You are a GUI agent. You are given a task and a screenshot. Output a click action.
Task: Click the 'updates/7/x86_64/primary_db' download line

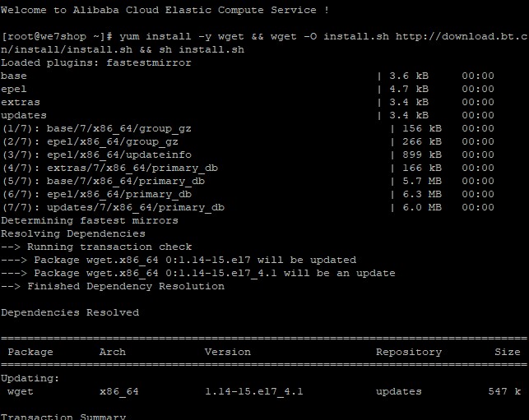(x=112, y=208)
